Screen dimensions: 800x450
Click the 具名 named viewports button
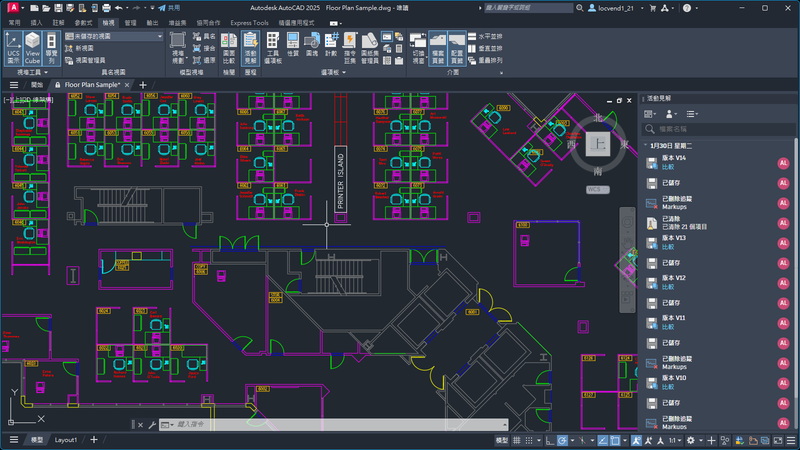click(x=204, y=36)
